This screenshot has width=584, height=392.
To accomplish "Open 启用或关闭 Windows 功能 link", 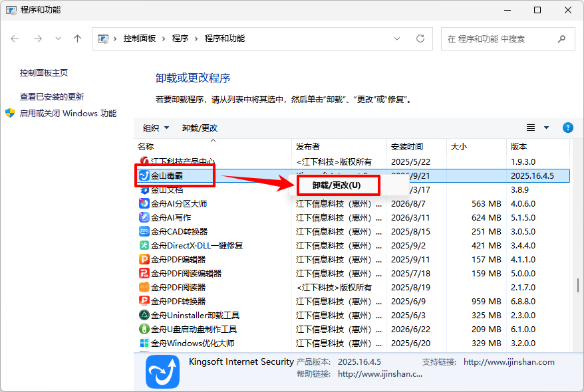I will coord(68,114).
